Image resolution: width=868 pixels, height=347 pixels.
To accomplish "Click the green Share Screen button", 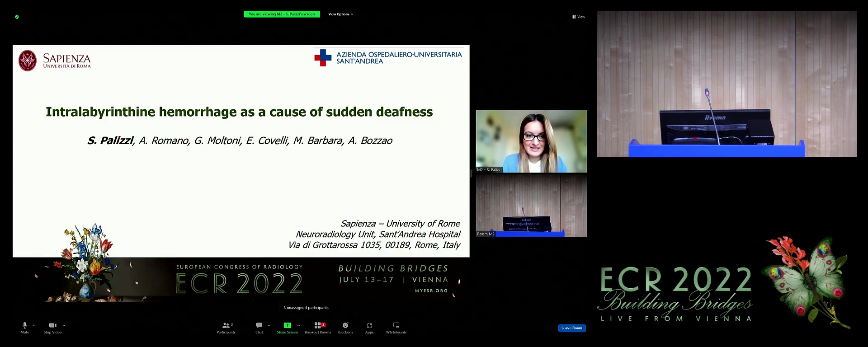I will click(288, 328).
